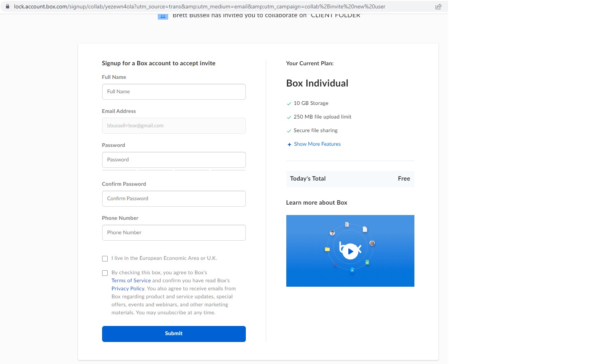Click the share icon in the browser toolbar
Viewport: 615px width, 364px height.
tap(438, 6)
